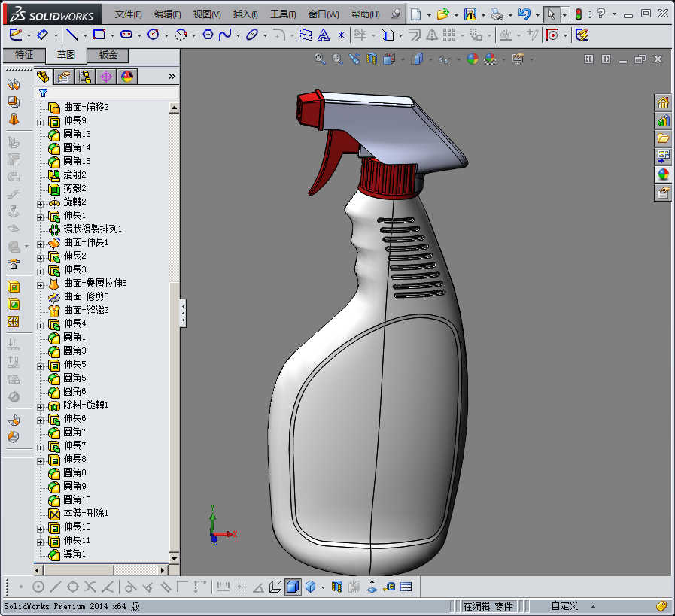Viewport: 675px width, 616px height.
Task: Open the Edit Appearance color ball
Action: coord(473,59)
